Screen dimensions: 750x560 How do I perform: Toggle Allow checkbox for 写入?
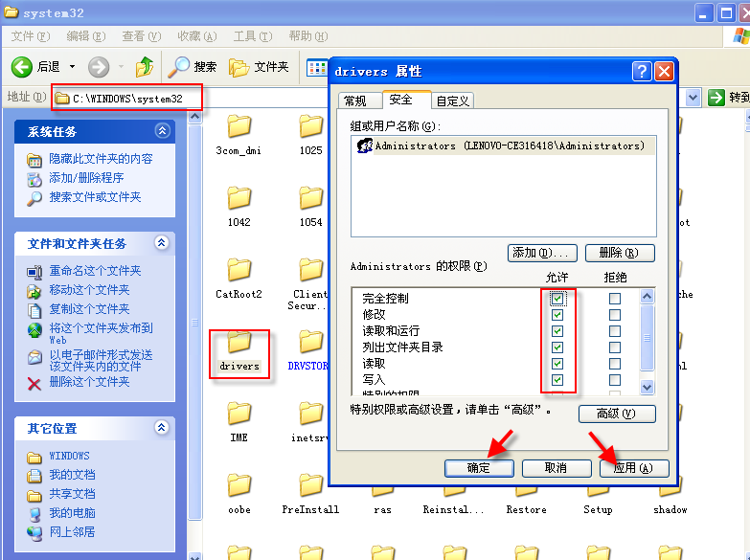557,380
